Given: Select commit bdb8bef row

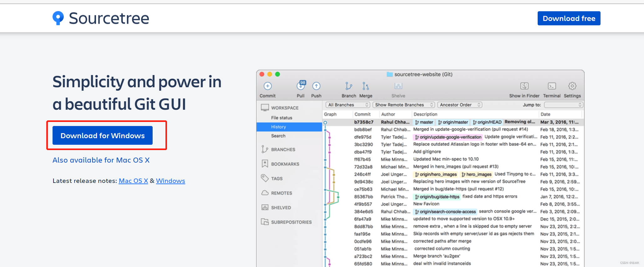Looking at the screenshot, I should coord(453,129).
